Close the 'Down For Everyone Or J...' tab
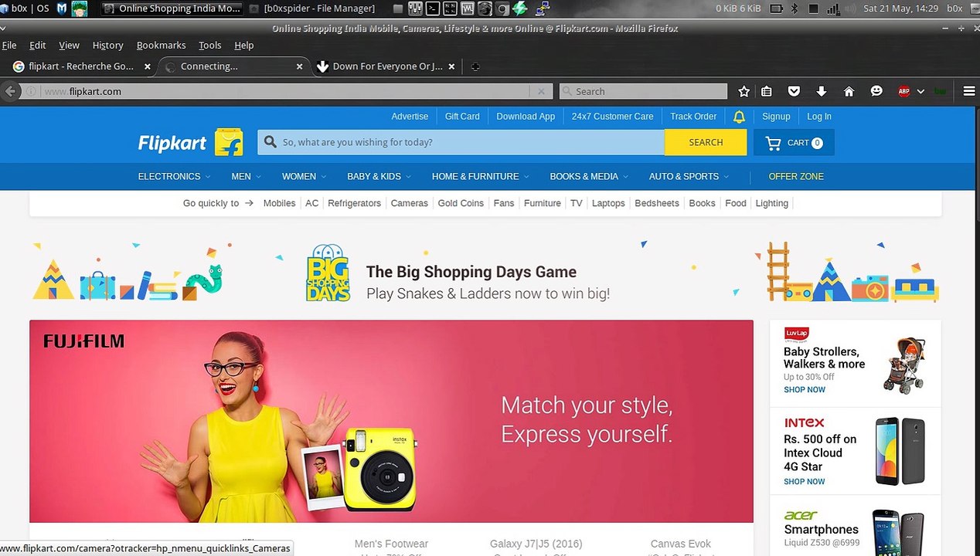 [x=451, y=66]
